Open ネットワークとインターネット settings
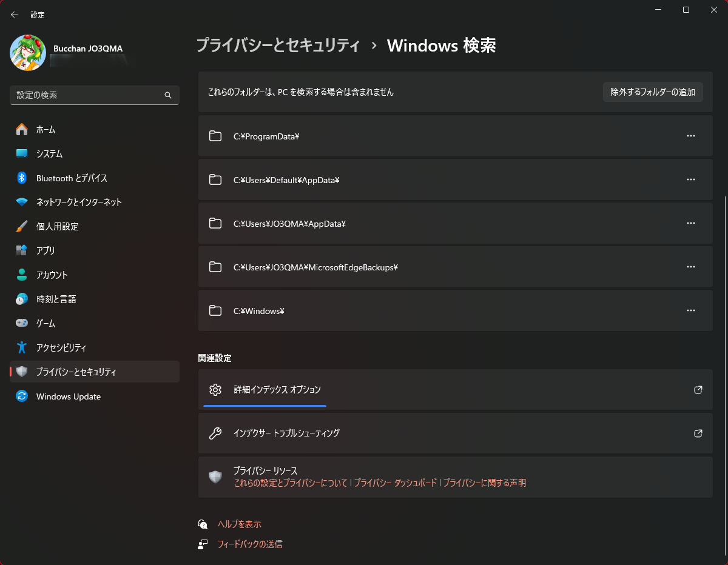728x565 pixels. (x=95, y=202)
